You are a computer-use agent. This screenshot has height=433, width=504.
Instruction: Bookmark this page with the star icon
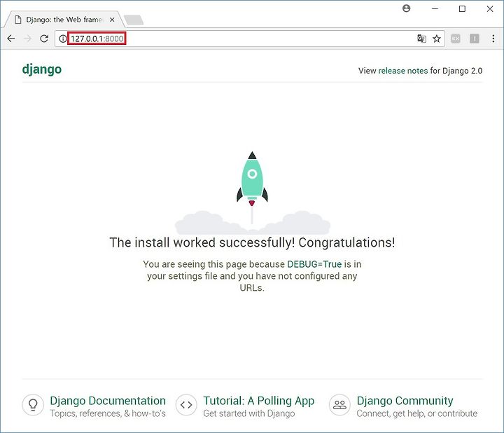click(437, 39)
